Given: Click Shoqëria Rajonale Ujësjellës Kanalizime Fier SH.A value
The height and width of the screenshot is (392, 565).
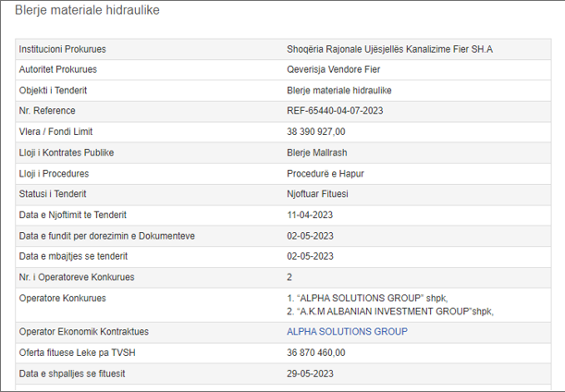Looking at the screenshot, I should (x=390, y=48).
